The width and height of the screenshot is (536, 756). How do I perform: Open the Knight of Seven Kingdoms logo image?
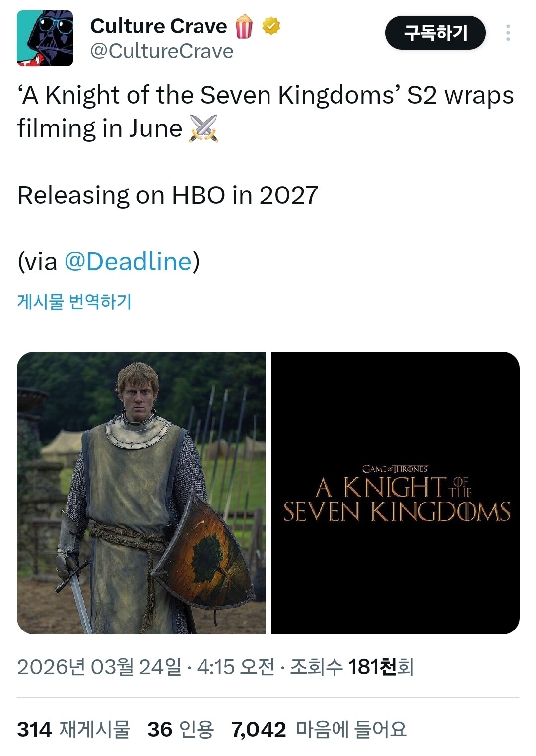coord(395,493)
